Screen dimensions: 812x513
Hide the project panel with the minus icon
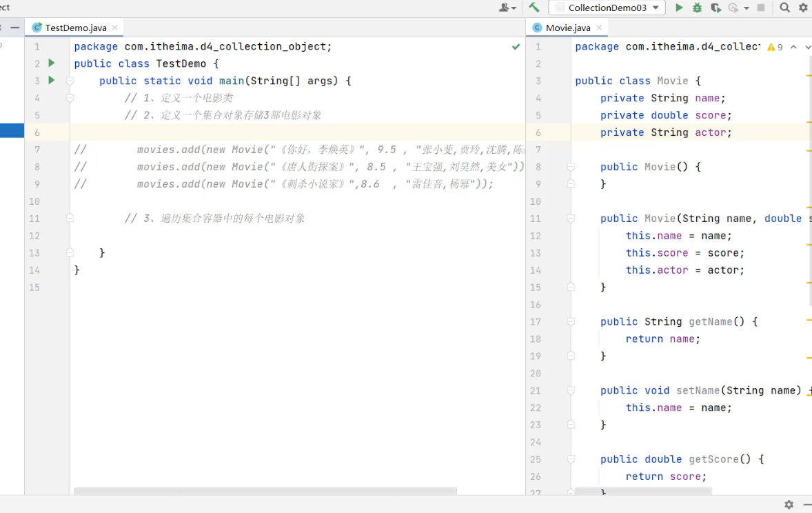[14, 28]
